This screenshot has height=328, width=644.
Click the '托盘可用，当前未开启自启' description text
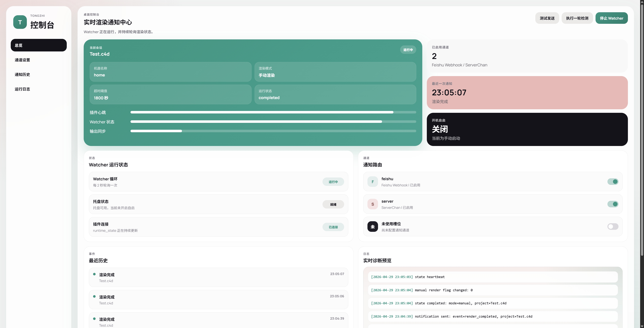tap(114, 208)
